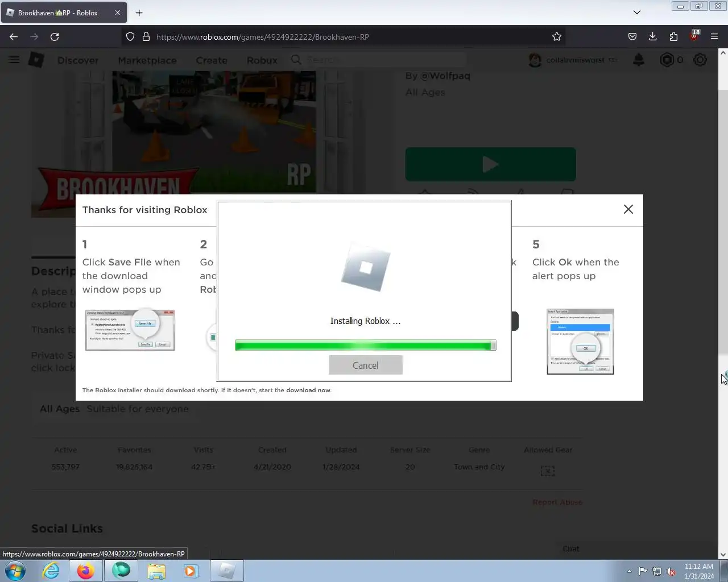This screenshot has width=728, height=582.
Task: Click the Roblox search field
Action: pos(378,60)
